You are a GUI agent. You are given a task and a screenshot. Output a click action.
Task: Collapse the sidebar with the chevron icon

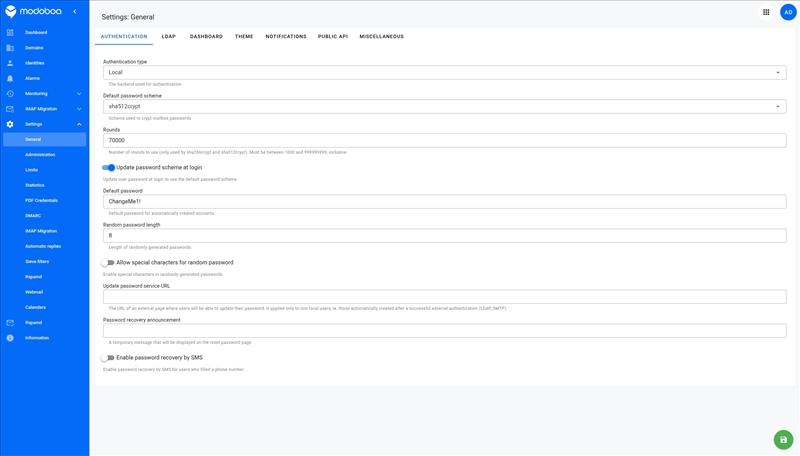[x=74, y=12]
